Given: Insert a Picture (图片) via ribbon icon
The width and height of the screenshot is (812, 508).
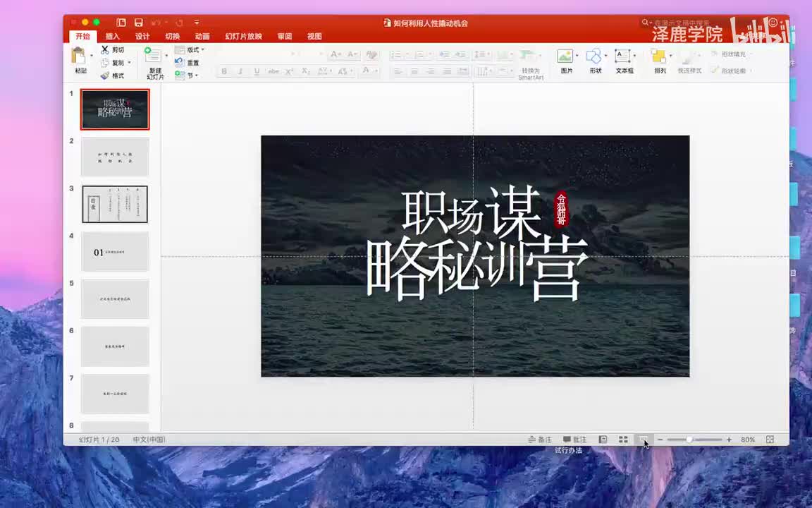Looking at the screenshot, I should [x=565, y=56].
